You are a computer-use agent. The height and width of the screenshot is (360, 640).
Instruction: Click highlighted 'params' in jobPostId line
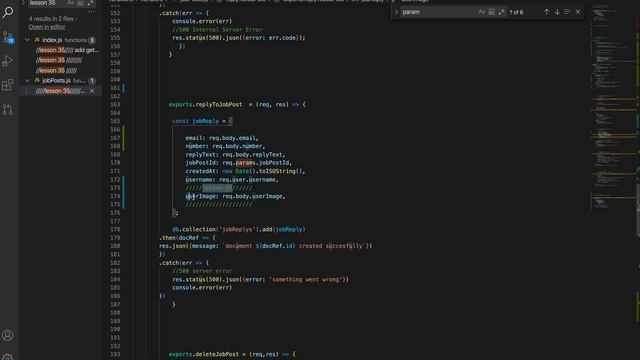point(244,163)
